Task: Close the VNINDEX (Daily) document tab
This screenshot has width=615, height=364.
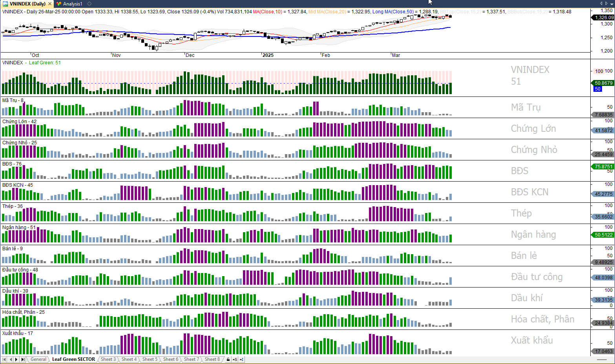Action: (x=50, y=4)
